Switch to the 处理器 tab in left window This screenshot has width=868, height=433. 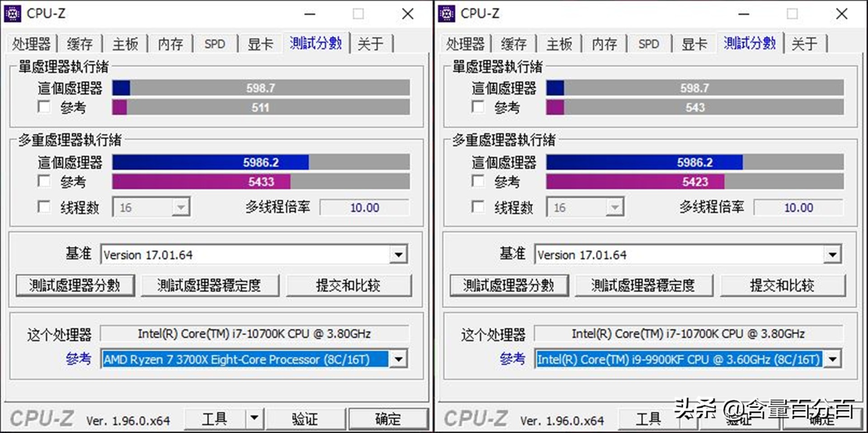(x=31, y=43)
